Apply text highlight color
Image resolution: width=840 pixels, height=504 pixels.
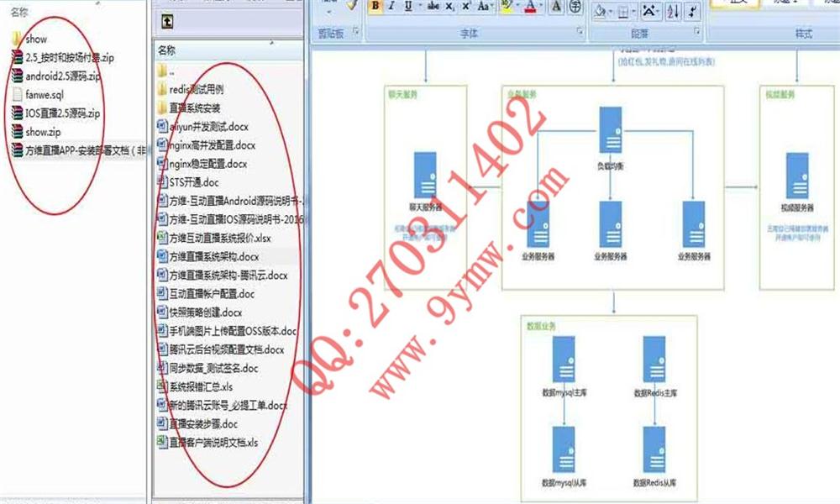point(507,6)
